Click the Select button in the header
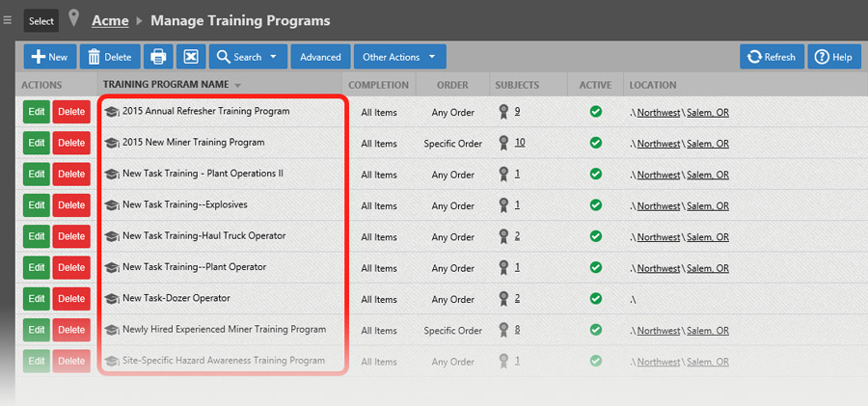Image resolution: width=868 pixels, height=406 pixels. point(41,21)
